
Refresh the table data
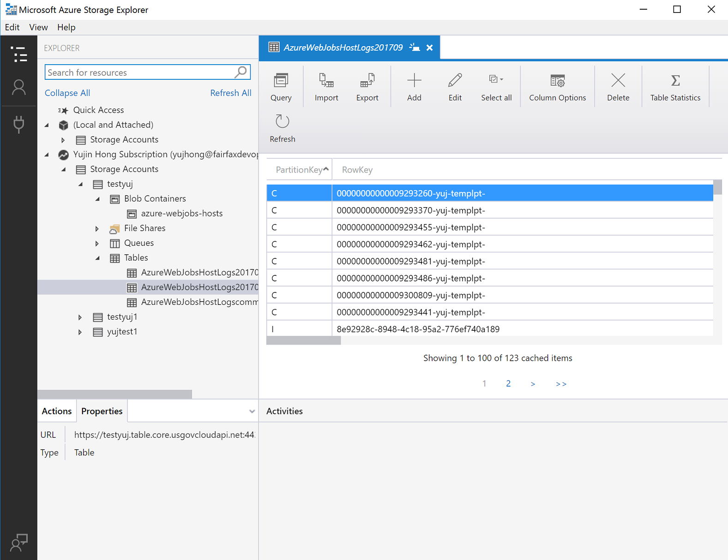pos(282,128)
